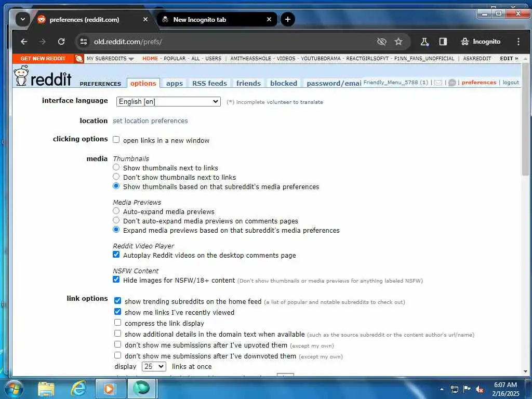Click the browser forward arrow
Screen dimensions: 532x399
43,42
